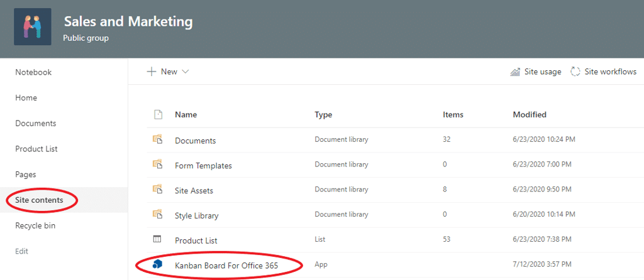Click the date 6/23/2020 7:38 PM
The height and width of the screenshot is (280, 644).
[542, 239]
